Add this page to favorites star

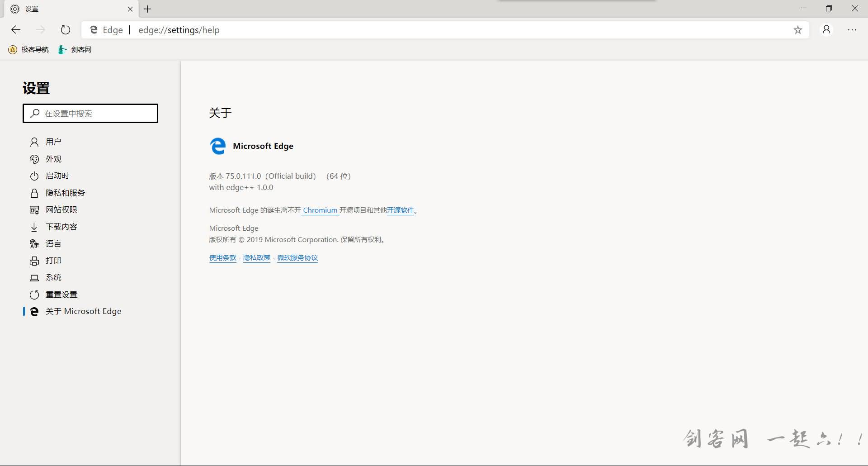[x=798, y=30]
